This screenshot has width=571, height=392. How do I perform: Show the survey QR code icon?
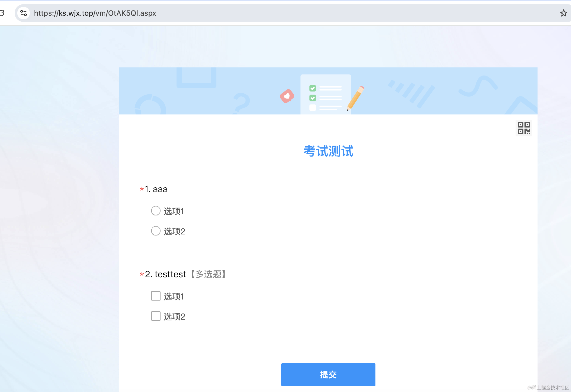(x=524, y=128)
